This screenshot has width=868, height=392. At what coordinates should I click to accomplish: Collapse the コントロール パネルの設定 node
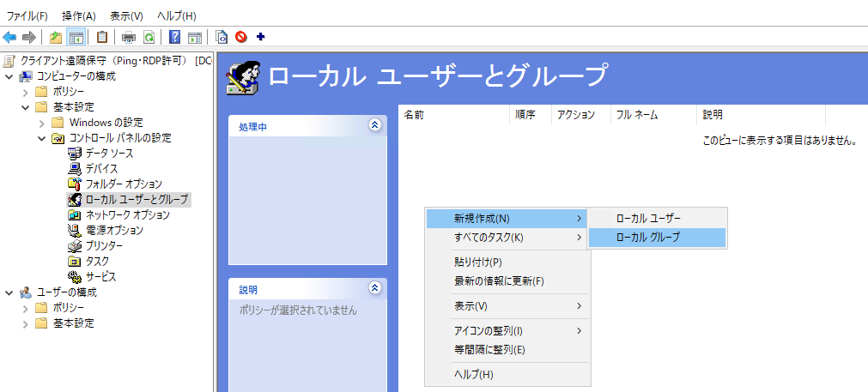click(42, 137)
